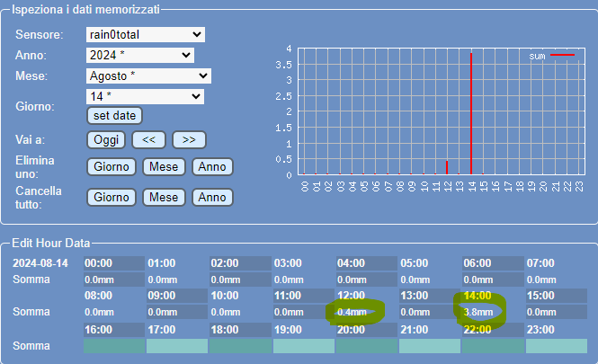Click the empty 23:00 Somma cell

tap(557, 346)
